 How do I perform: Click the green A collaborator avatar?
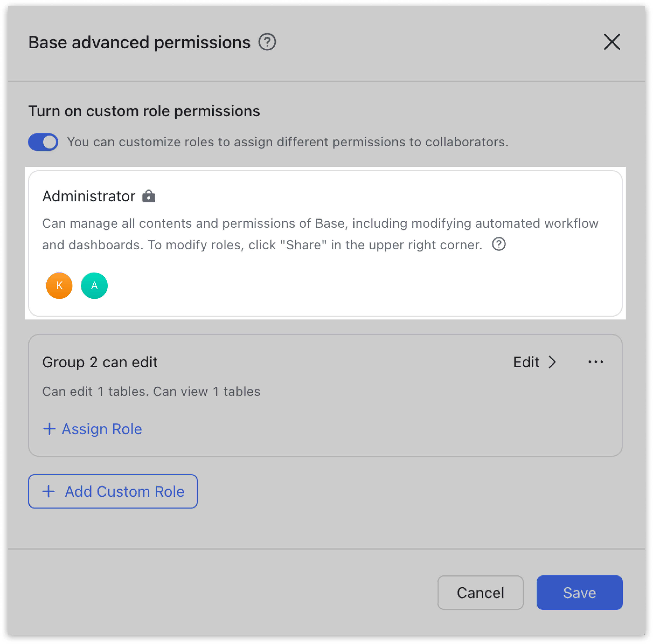coord(94,286)
